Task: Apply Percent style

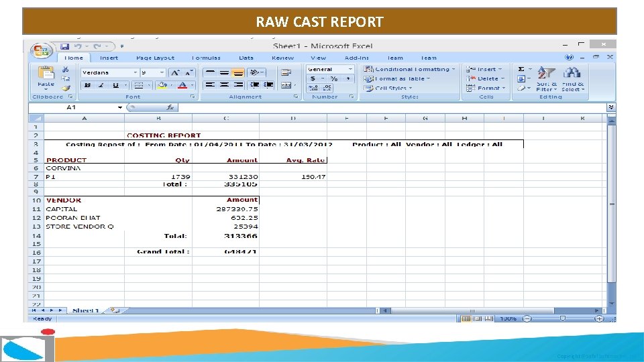Action: 334,79
